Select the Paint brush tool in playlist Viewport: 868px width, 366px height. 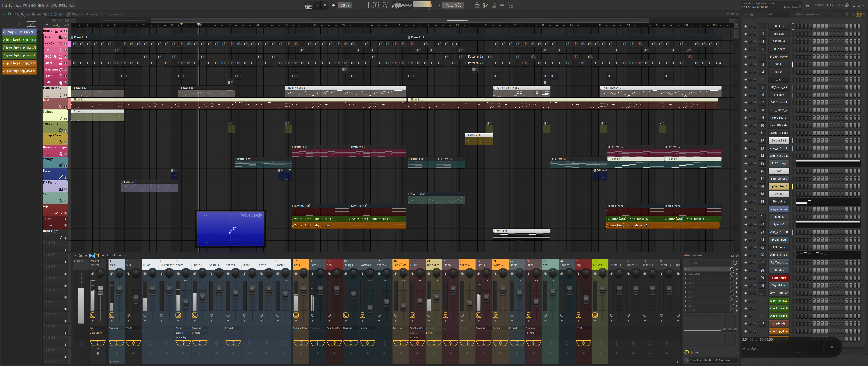(x=23, y=14)
